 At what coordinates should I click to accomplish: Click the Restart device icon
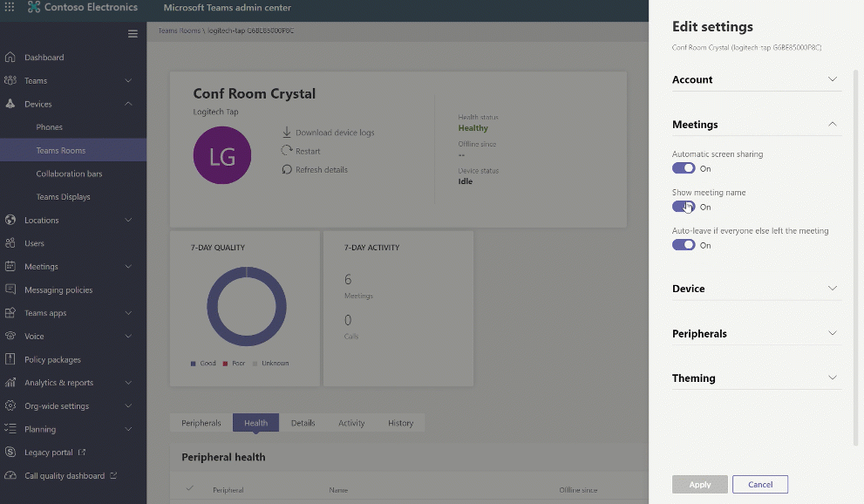point(287,151)
